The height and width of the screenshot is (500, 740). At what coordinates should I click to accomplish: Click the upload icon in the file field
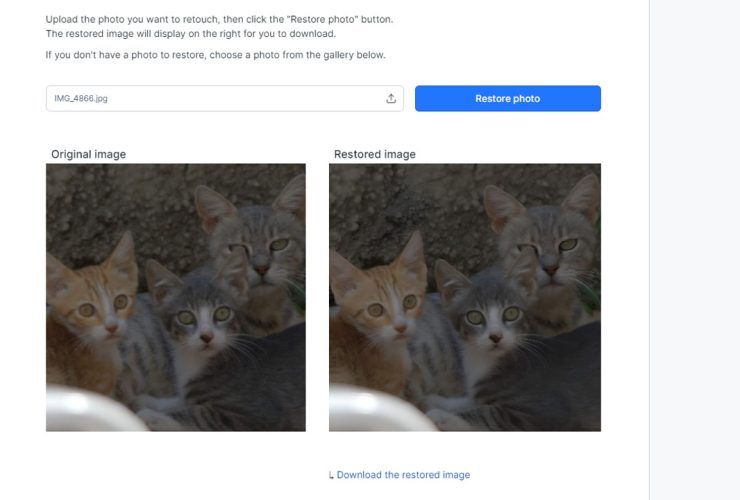click(391, 98)
